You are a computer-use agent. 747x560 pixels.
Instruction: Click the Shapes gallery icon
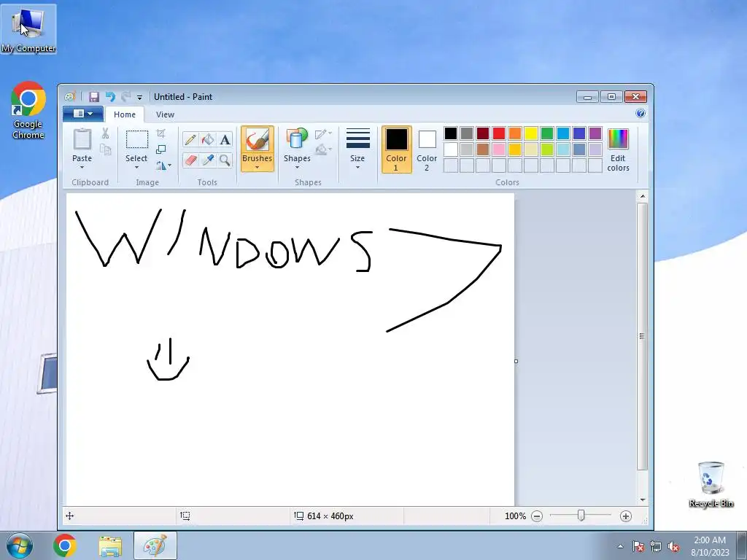tap(297, 139)
